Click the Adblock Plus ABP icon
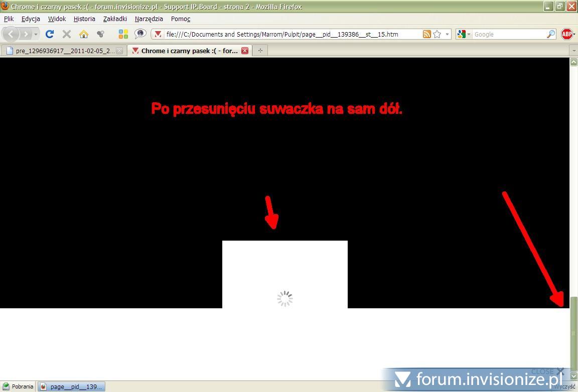Viewport: 578px width, 392px height. 567,34
